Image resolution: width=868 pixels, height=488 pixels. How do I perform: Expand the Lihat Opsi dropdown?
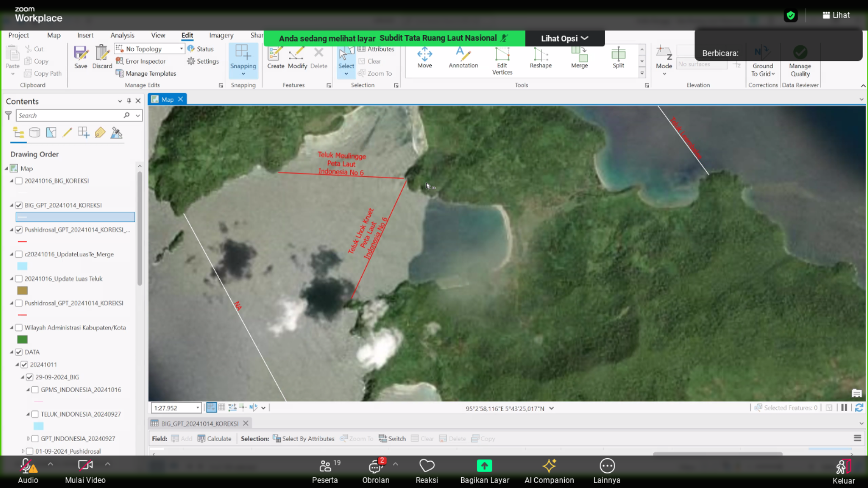pos(565,38)
